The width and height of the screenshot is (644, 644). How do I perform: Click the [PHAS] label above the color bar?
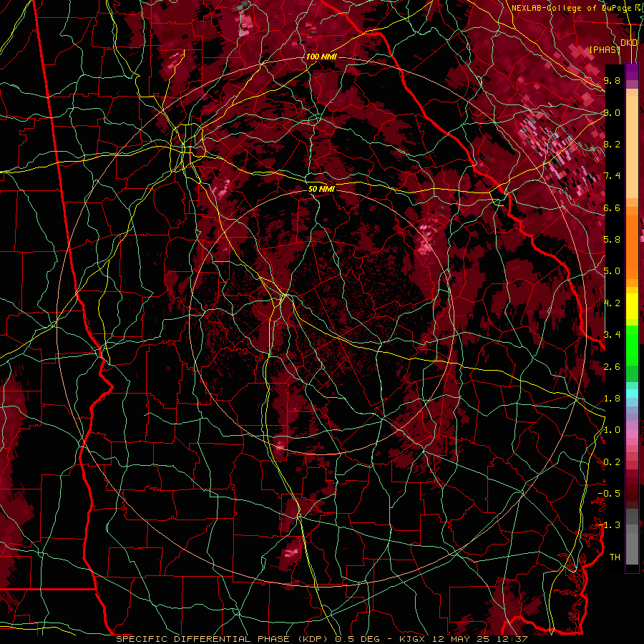click(x=605, y=49)
